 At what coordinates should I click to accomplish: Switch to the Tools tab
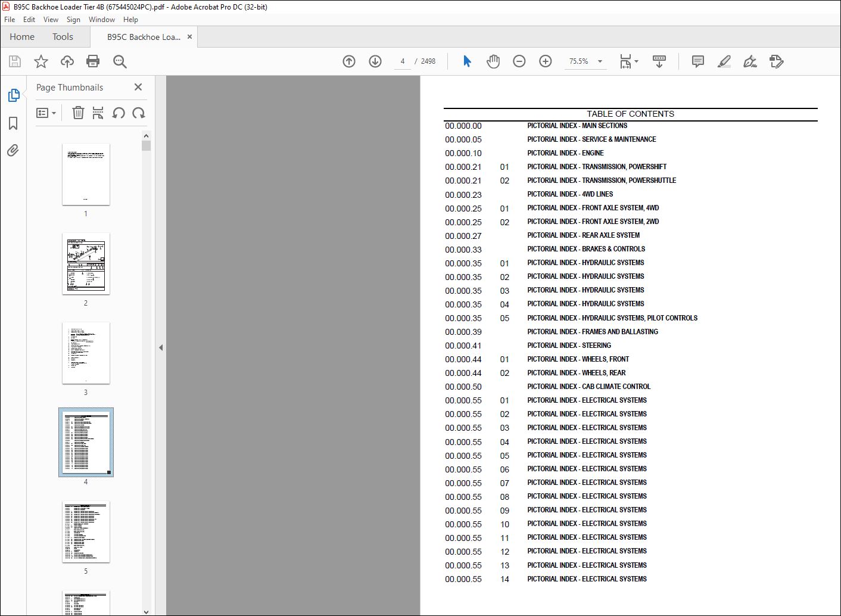[x=63, y=37]
